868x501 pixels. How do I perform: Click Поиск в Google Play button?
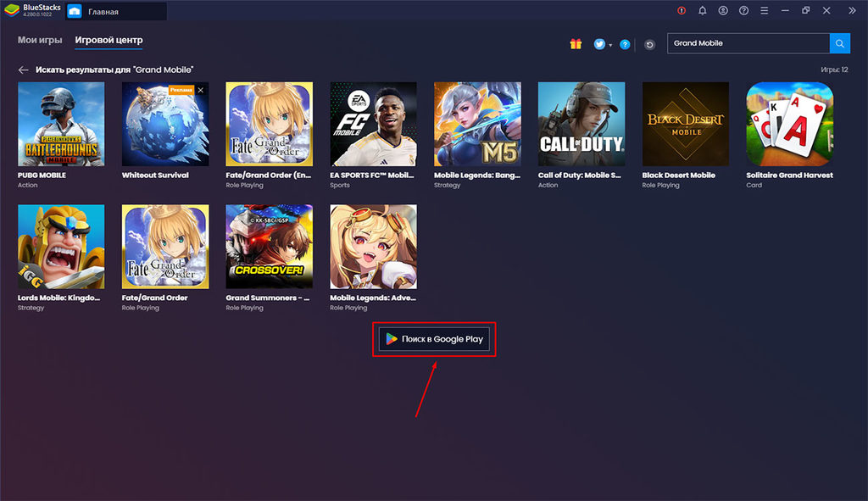point(434,339)
